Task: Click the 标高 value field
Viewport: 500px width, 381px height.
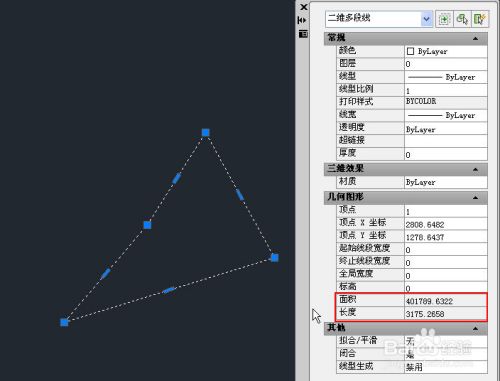Action: pos(446,288)
